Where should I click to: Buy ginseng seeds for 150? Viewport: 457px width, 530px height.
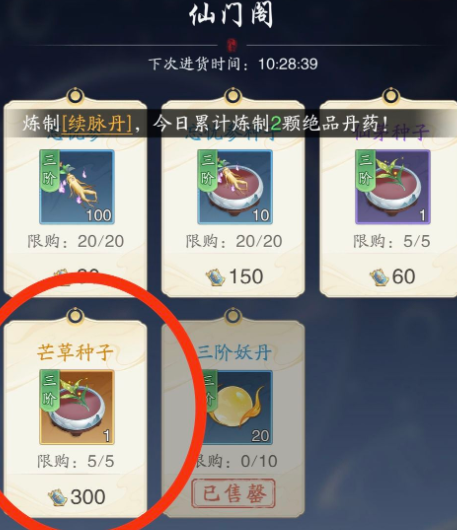point(234,277)
